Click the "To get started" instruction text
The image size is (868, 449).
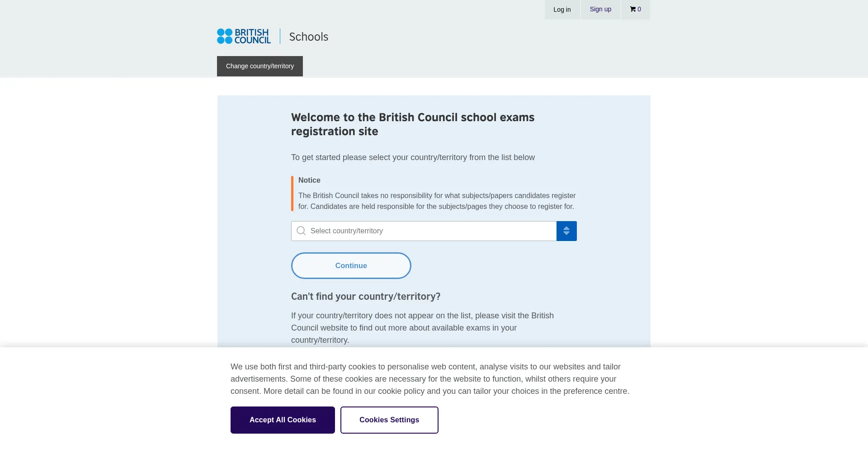click(x=413, y=157)
